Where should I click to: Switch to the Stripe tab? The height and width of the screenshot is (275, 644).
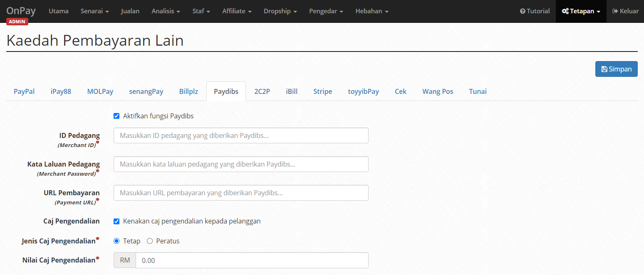(323, 91)
